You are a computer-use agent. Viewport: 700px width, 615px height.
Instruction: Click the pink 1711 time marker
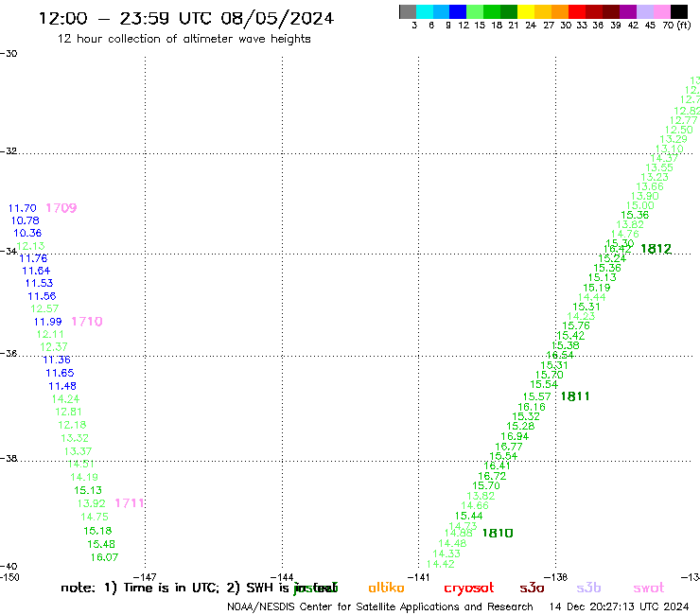coord(130,503)
